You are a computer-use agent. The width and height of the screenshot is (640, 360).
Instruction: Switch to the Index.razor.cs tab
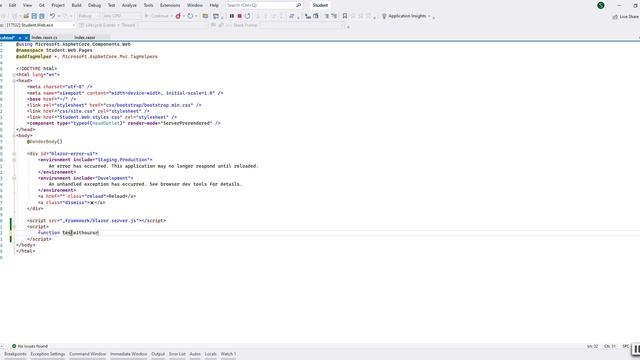click(x=44, y=38)
